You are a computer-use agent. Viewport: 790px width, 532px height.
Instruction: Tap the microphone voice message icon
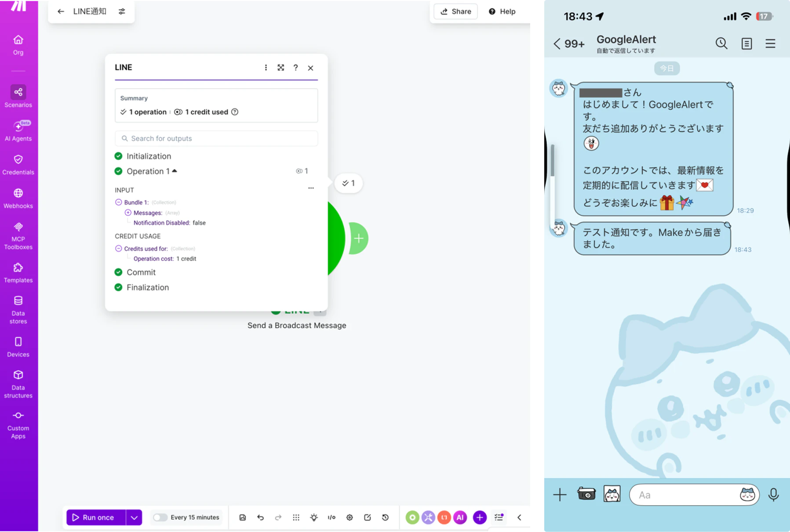pos(773,495)
